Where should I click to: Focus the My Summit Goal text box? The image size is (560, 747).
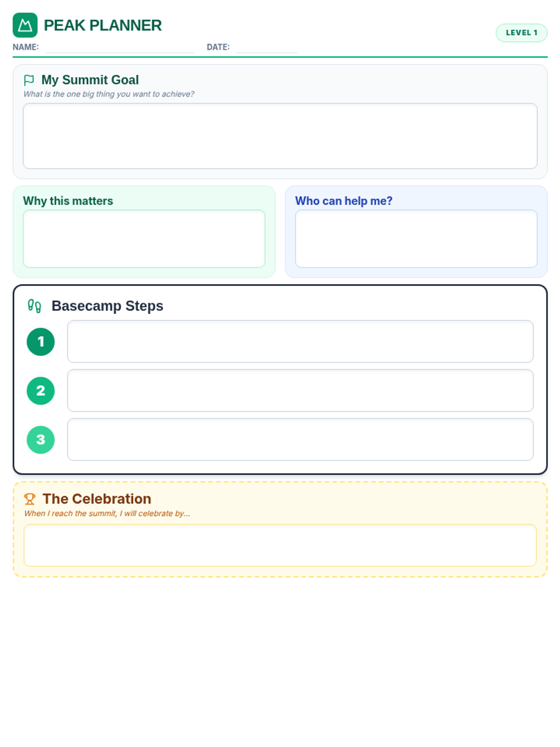(x=280, y=136)
